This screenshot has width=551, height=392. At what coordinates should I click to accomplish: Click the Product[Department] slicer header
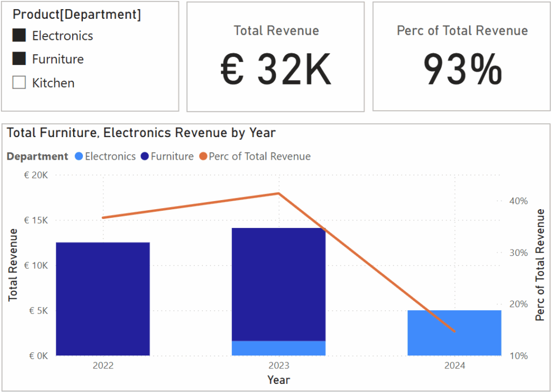tap(76, 15)
